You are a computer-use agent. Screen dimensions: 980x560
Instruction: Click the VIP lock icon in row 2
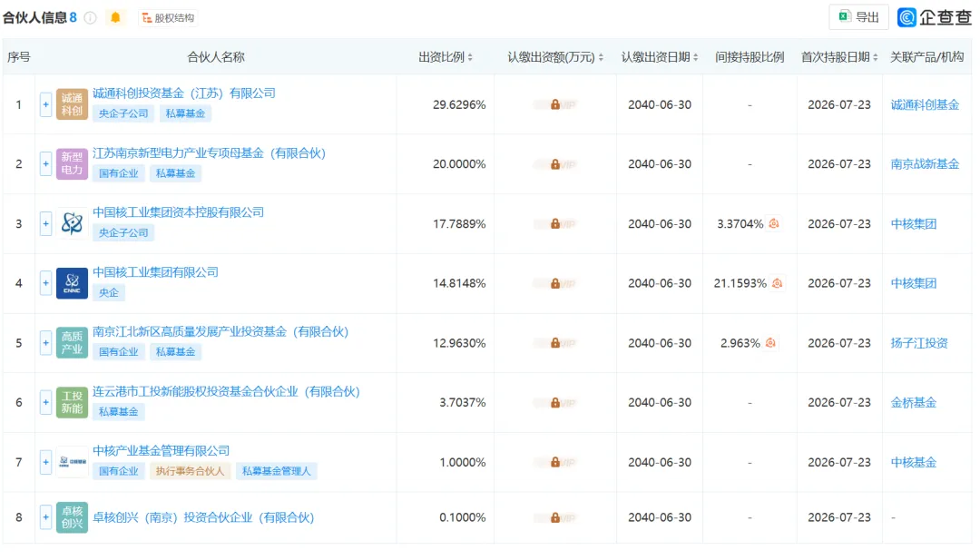555,163
